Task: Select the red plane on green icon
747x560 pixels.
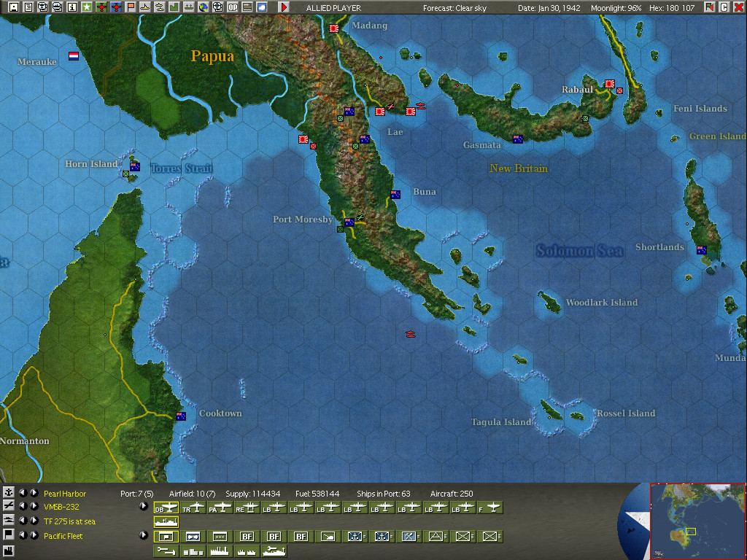Action: [x=101, y=7]
